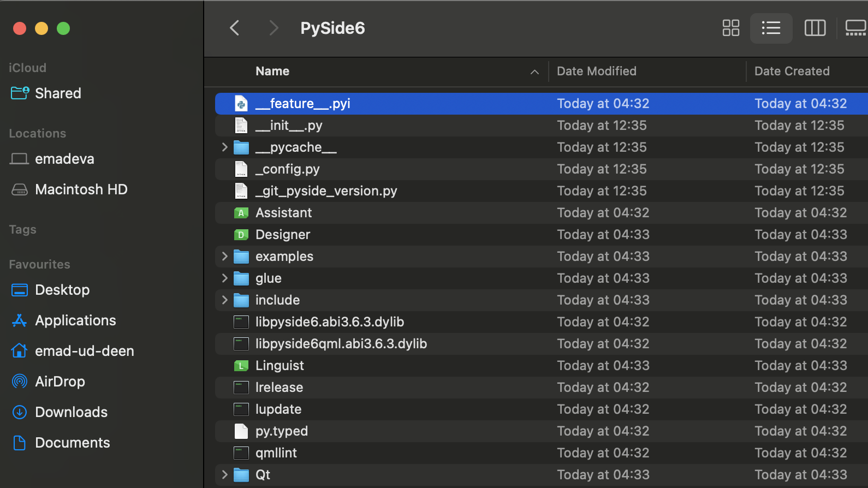
Task: Select the Linguist file name
Action: (x=280, y=366)
